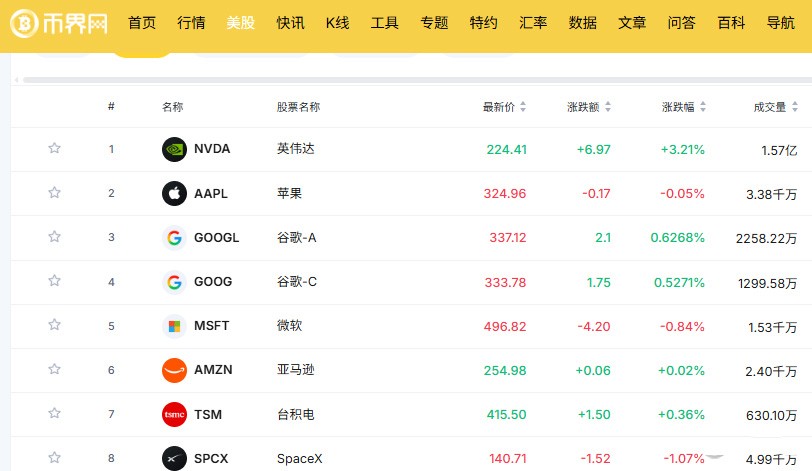Toggle the star for SPCX
Screen dimensions: 812x471
click(54, 458)
